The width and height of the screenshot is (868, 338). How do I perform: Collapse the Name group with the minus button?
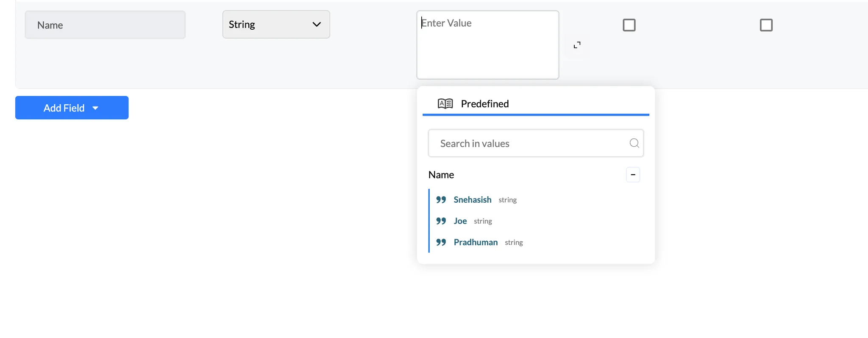633,175
